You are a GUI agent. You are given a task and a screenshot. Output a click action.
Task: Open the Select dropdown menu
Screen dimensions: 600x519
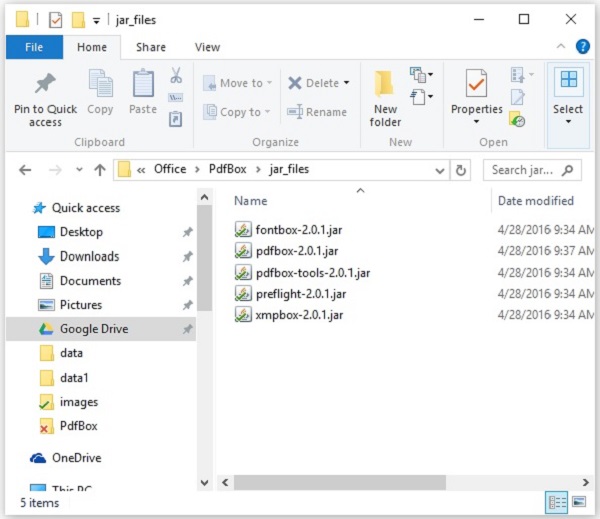pyautogui.click(x=568, y=122)
